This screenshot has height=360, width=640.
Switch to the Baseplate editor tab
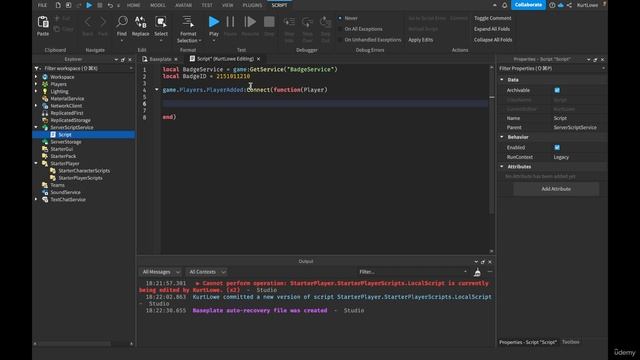click(x=160, y=59)
